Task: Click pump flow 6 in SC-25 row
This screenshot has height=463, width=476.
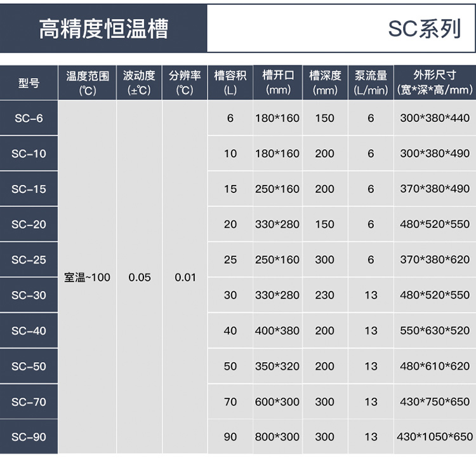Action: point(371,260)
